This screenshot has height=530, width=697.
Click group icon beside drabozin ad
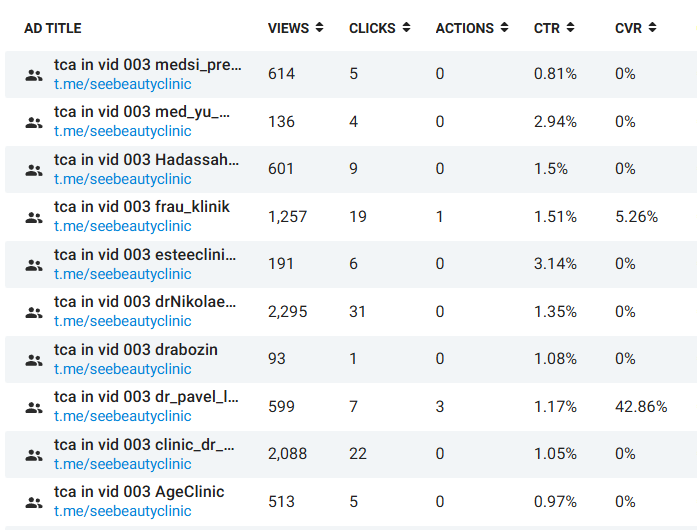(x=34, y=359)
